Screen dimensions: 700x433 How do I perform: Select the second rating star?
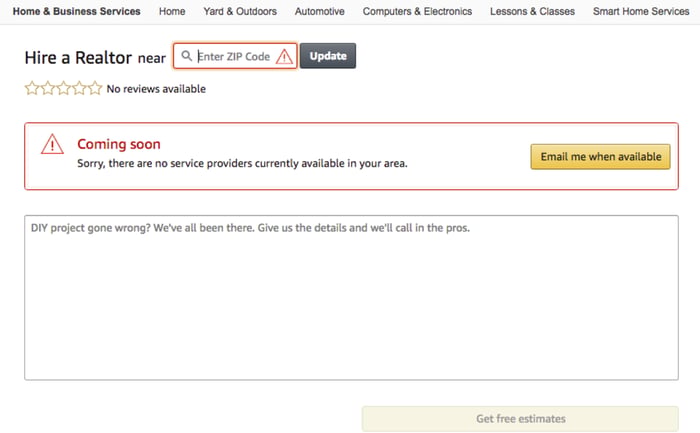pyautogui.click(x=47, y=88)
